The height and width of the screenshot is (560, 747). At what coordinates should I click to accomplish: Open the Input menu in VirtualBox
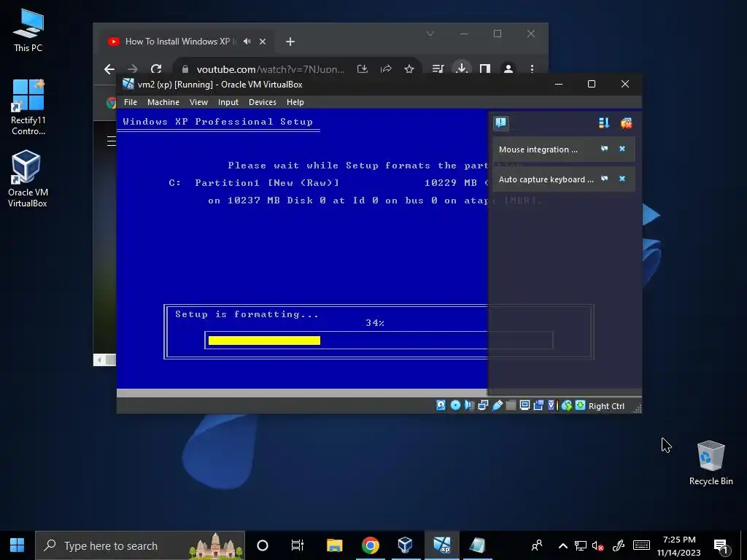coord(228,102)
